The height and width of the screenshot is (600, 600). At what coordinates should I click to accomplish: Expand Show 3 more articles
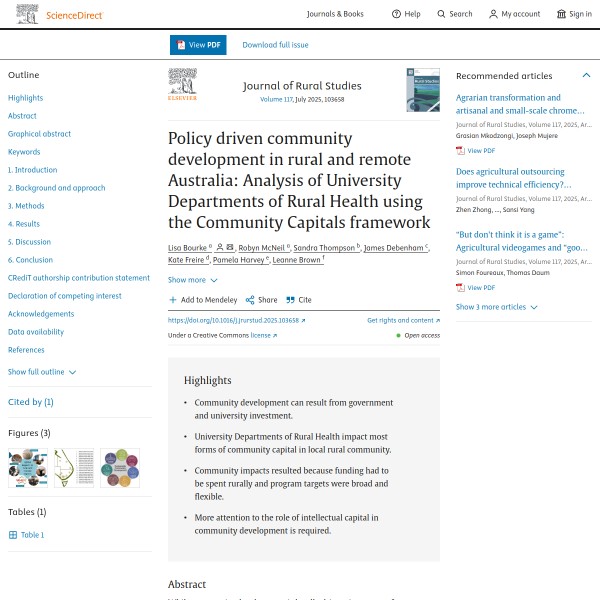496,307
